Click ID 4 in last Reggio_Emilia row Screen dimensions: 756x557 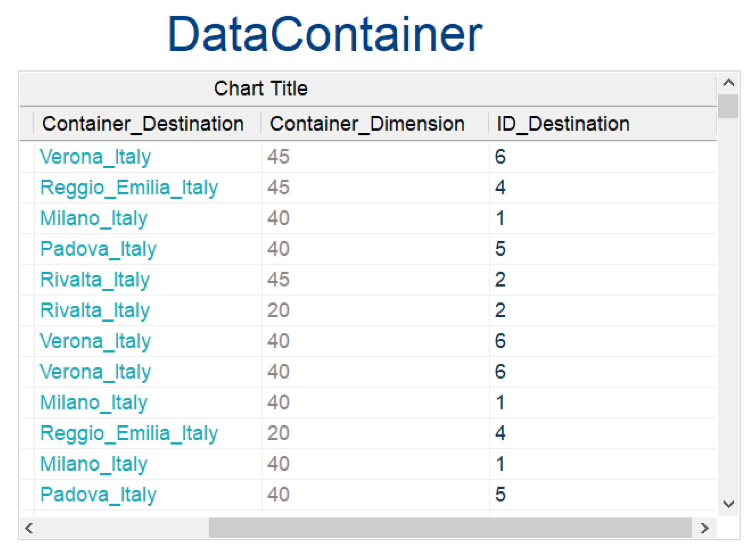[500, 433]
